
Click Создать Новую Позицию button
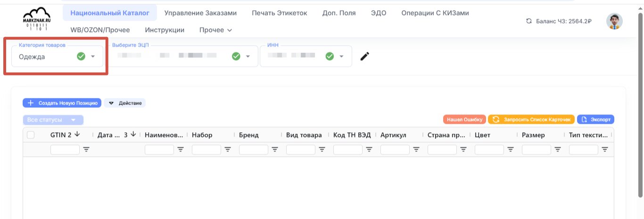click(62, 103)
